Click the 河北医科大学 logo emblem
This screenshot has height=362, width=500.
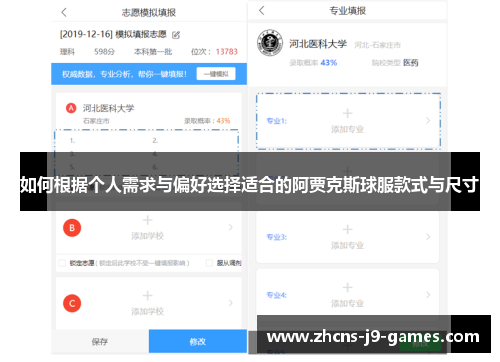click(x=270, y=43)
